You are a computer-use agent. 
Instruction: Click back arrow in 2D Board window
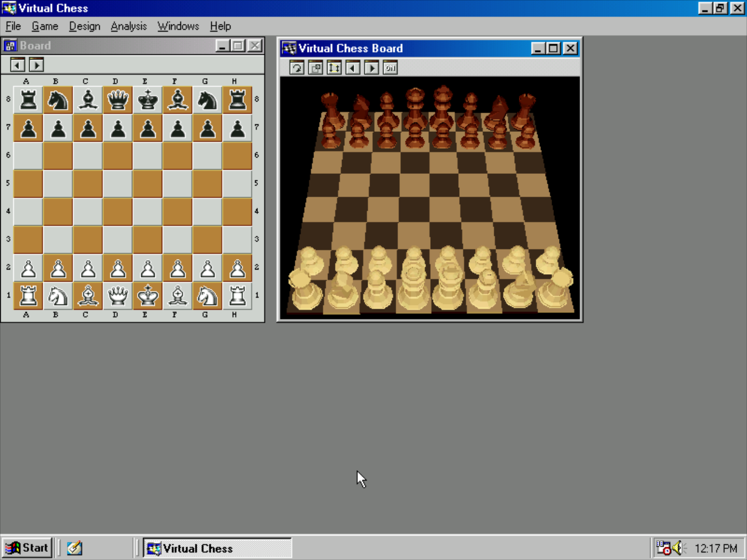[x=18, y=65]
